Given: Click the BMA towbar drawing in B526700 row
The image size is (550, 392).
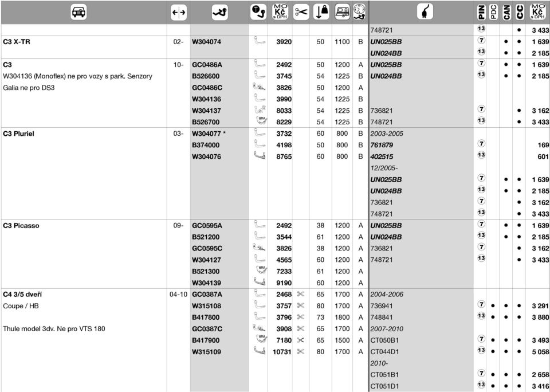Looking at the screenshot, I should click(x=261, y=121).
